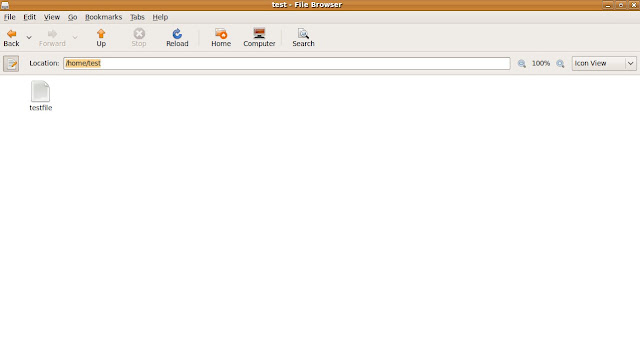This screenshot has height=364, width=640.
Task: Go back with the Back arrow
Action: [11, 38]
